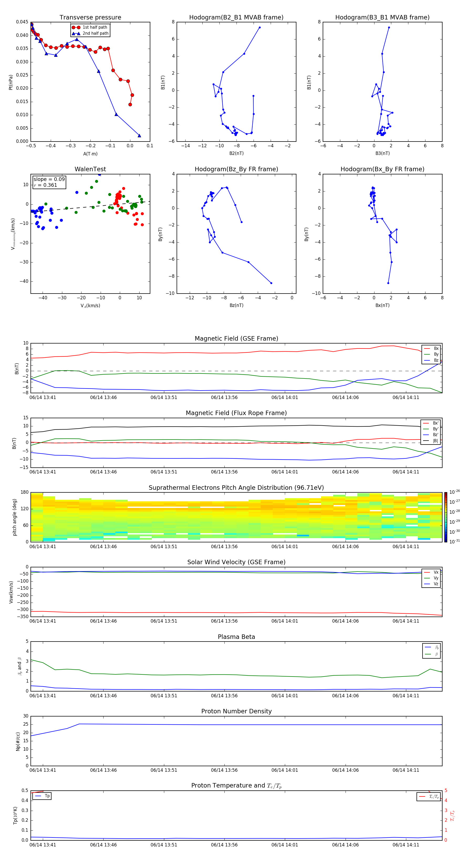Click the "2nd half path" legend entry
The image size is (473, 868).
90,33
